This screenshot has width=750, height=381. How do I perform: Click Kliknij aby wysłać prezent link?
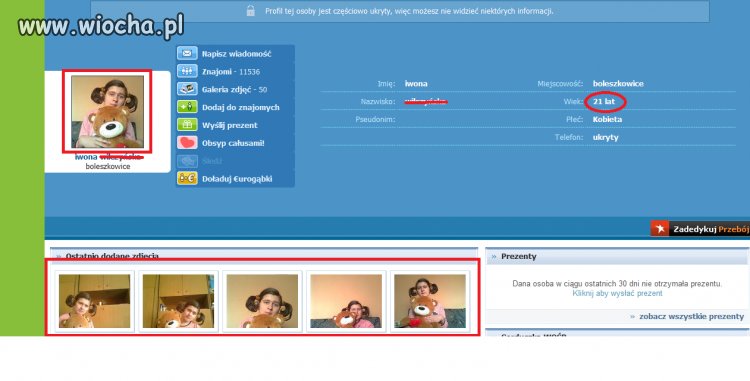pos(617,293)
